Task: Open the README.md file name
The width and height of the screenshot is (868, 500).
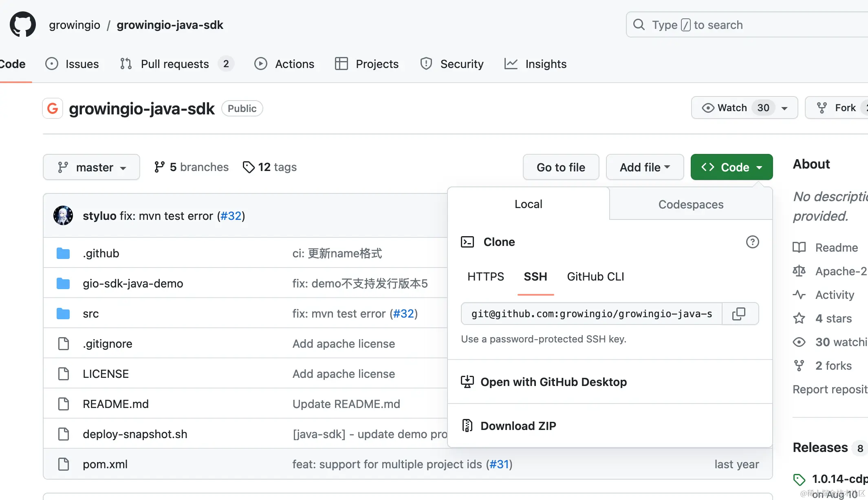Action: [116, 404]
